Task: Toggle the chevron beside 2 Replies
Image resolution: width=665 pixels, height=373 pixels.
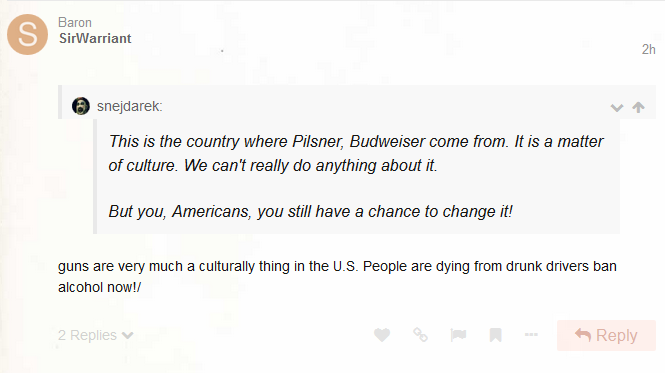Action: (x=127, y=336)
